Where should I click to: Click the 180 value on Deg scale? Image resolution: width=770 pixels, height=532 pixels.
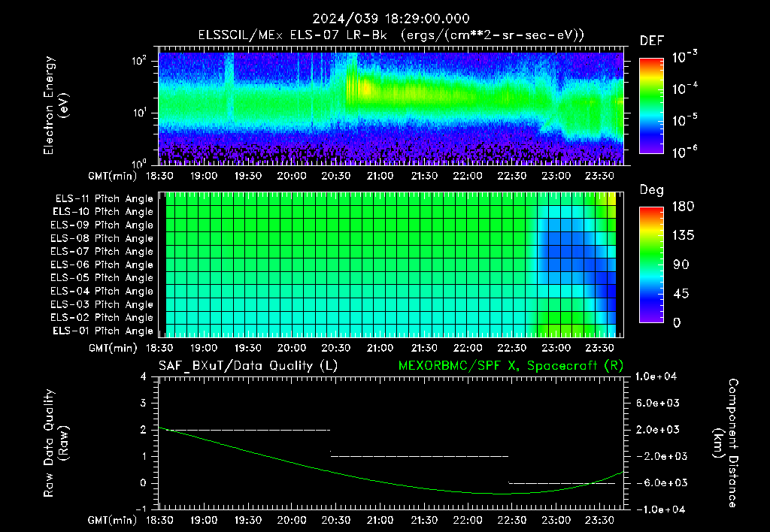[x=683, y=206]
